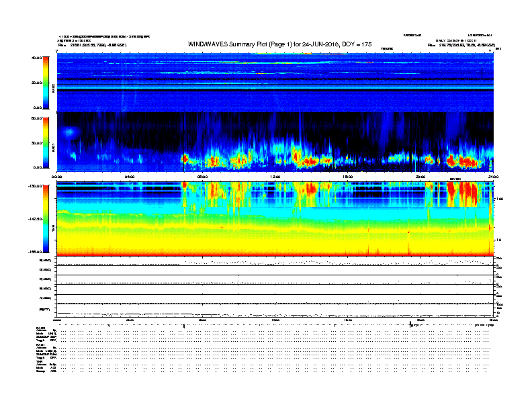The width and height of the screenshot is (532, 411).
Task: Click the 20.00 label on RAD2 scale
Action: click(36, 83)
